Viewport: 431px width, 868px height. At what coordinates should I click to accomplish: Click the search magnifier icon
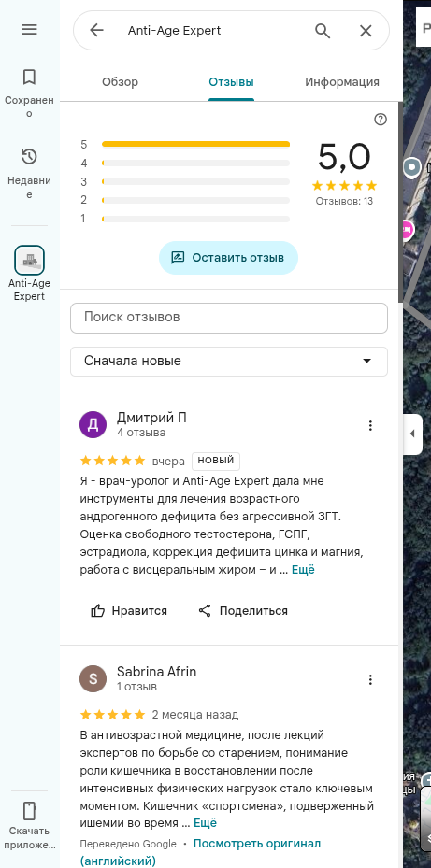point(323,31)
